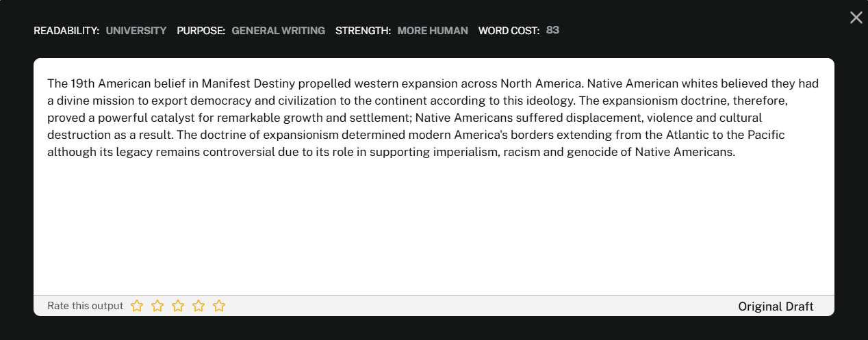
Task: Click the 'Rate this output' text
Action: point(85,306)
